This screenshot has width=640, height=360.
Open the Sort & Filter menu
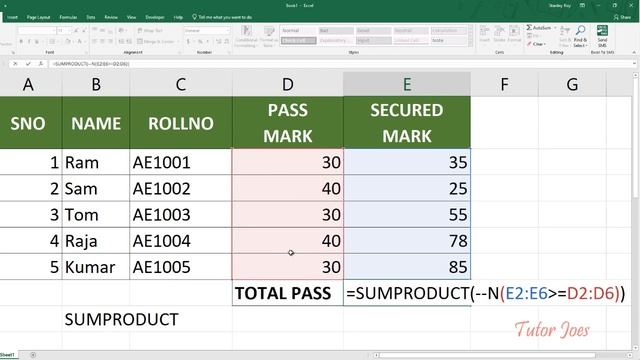pyautogui.click(x=565, y=36)
